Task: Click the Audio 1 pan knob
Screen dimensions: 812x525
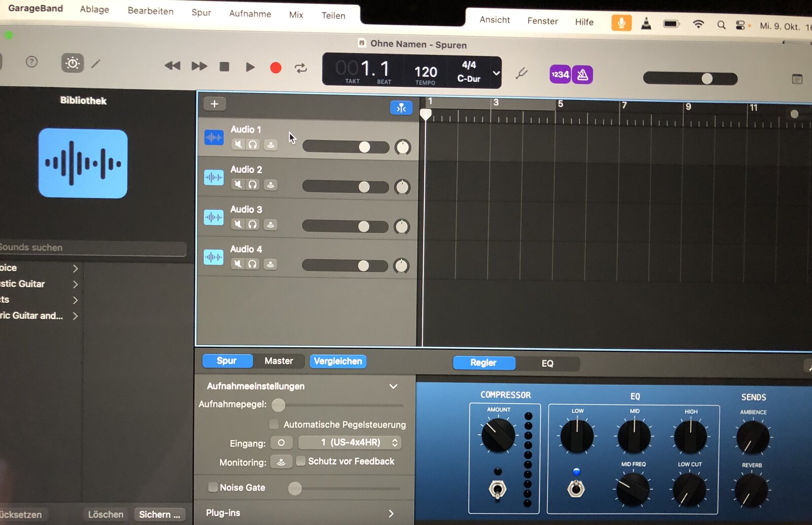Action: pyautogui.click(x=402, y=147)
